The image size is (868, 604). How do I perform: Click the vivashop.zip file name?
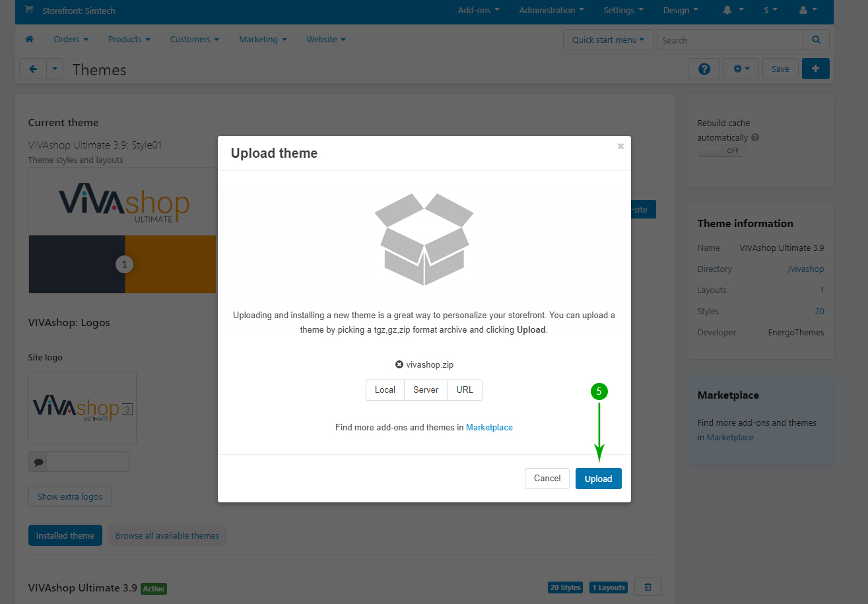(x=430, y=364)
